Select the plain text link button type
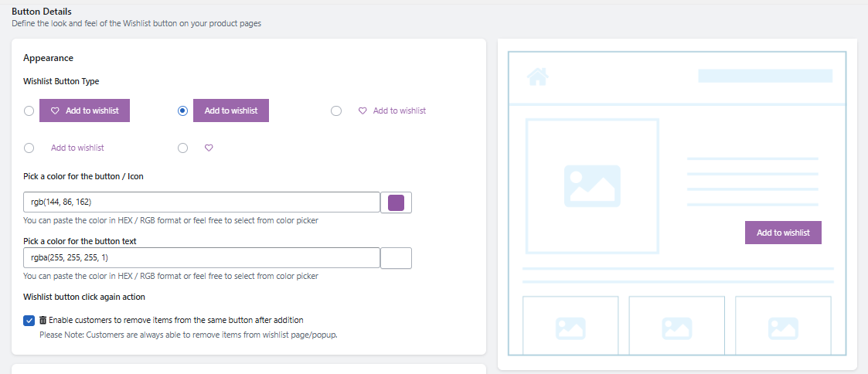This screenshot has width=868, height=374. tap(29, 148)
